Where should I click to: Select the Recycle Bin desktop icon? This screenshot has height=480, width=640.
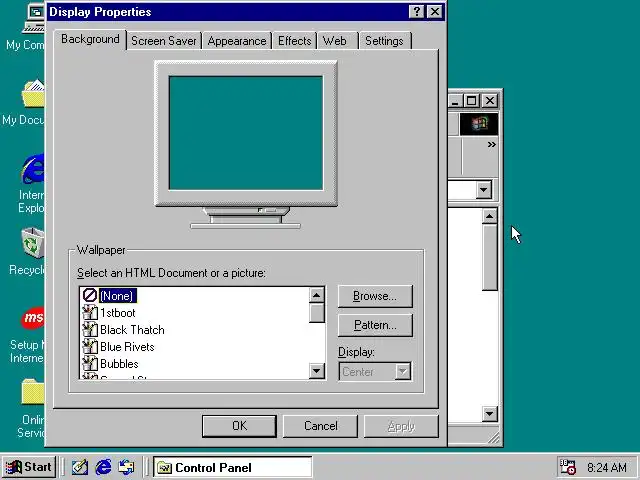pyautogui.click(x=33, y=243)
